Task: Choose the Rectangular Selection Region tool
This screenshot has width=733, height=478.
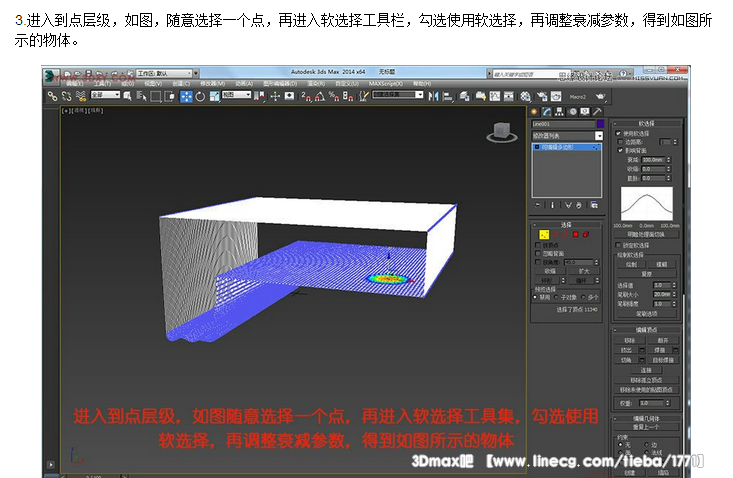Action: 155,96
